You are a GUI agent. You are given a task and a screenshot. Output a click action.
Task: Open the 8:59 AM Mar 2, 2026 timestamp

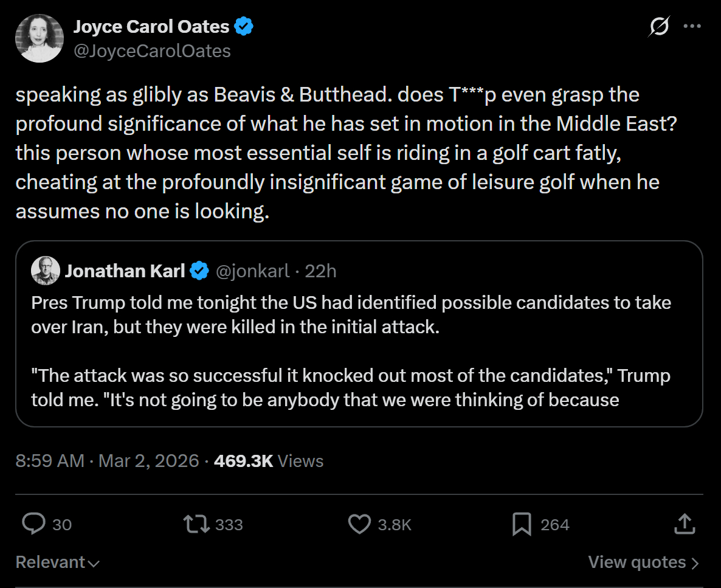pos(108,461)
